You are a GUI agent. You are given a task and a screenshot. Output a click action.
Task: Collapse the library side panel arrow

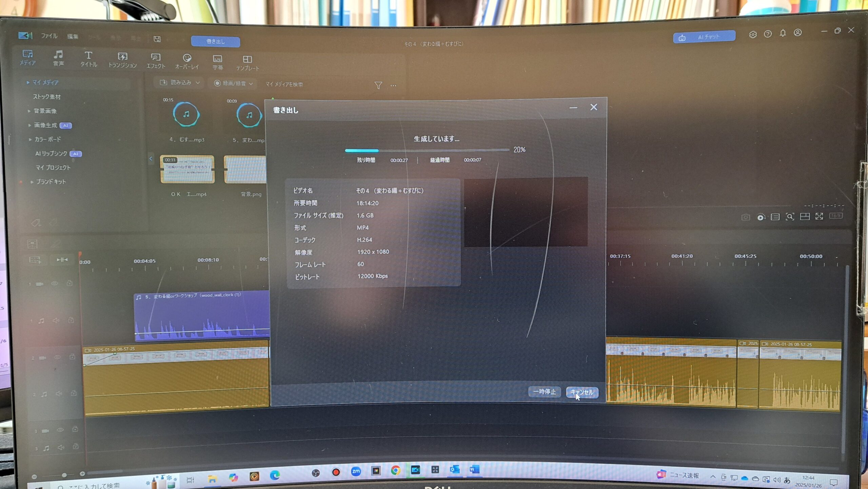151,158
